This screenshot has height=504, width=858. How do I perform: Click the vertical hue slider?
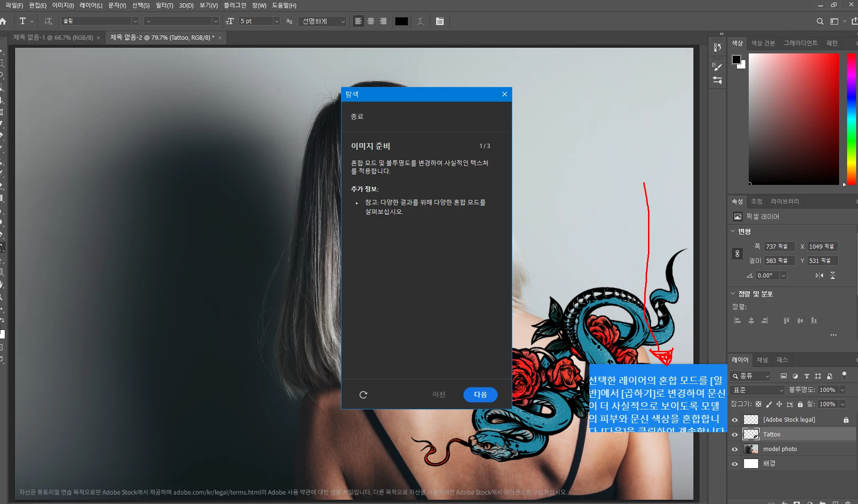click(851, 118)
